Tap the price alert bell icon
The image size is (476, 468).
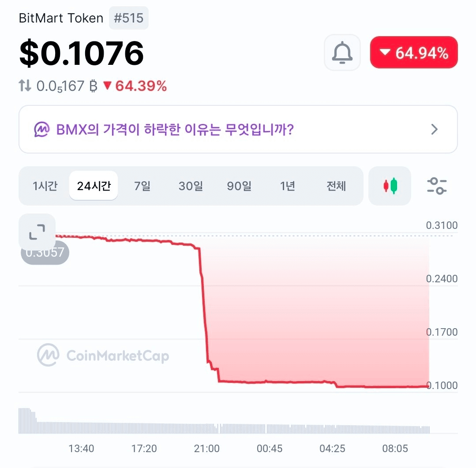point(342,52)
